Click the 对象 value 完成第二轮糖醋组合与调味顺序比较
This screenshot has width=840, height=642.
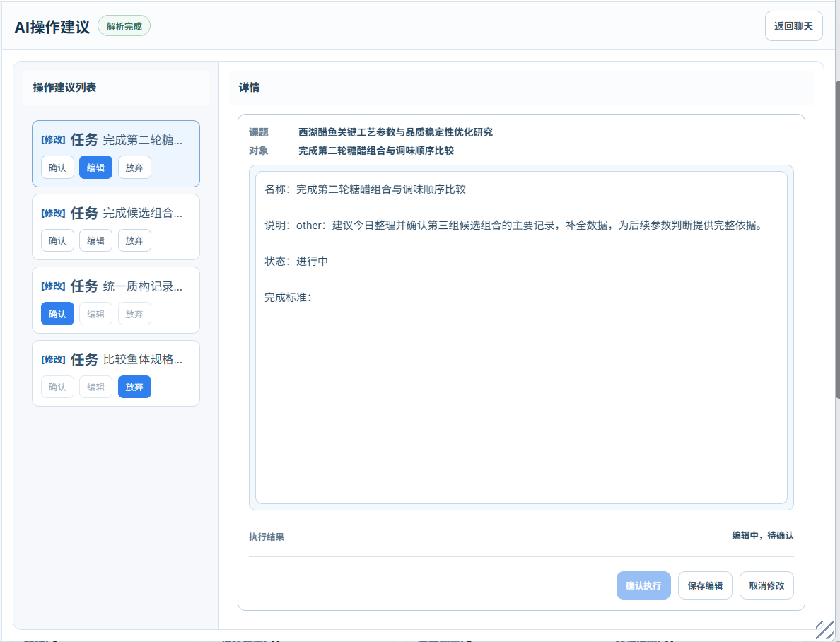[376, 151]
